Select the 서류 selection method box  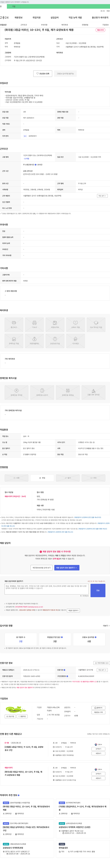16,478
